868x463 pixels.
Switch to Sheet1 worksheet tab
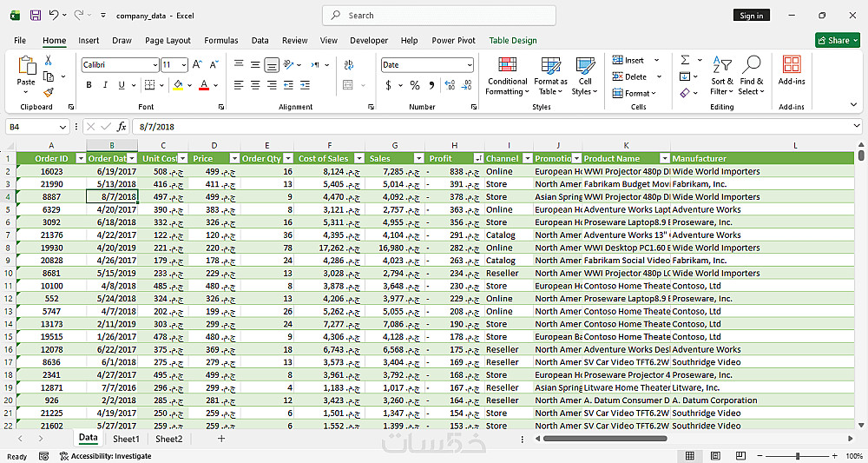coord(126,439)
